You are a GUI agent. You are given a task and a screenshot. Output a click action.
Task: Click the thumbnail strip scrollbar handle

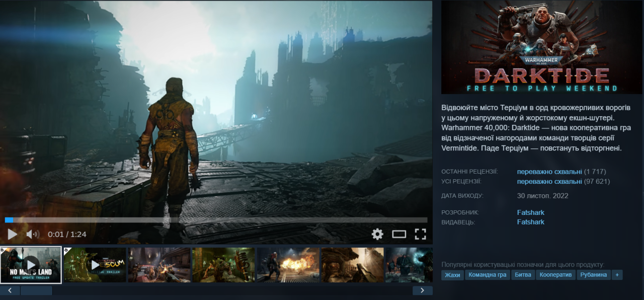tap(36, 290)
